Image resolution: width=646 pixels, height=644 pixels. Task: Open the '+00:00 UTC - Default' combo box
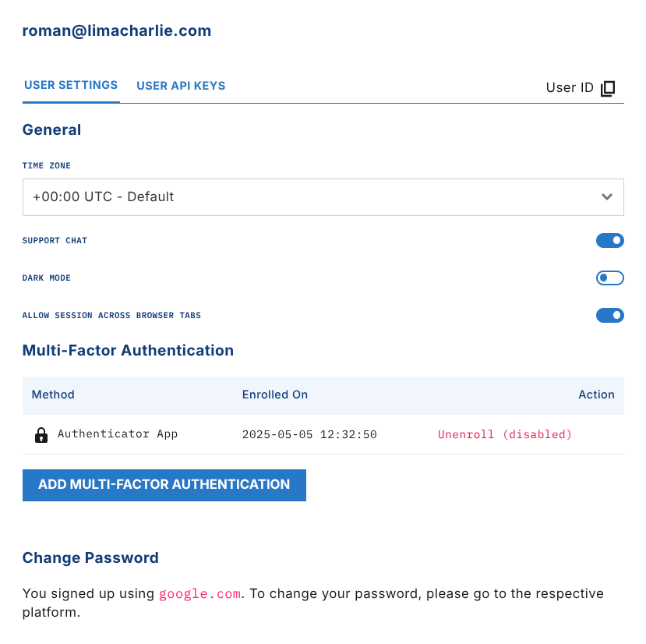312,197
